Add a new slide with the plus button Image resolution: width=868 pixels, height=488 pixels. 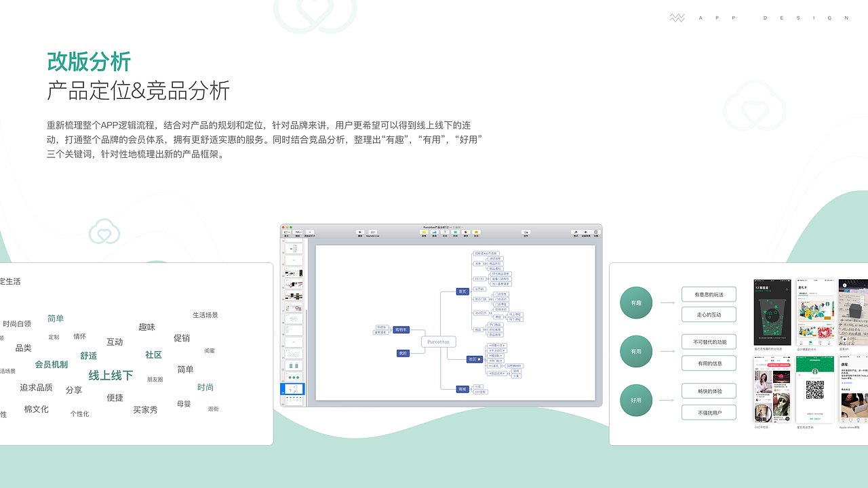310,232
